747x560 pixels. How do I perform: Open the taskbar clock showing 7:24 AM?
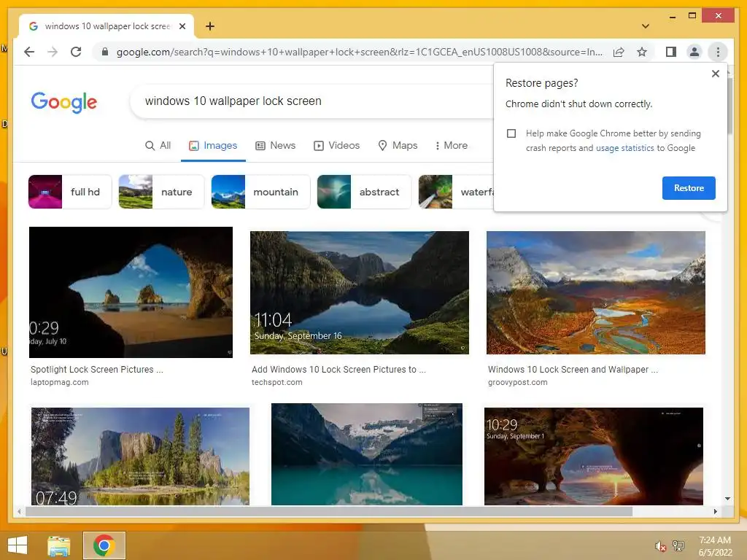pyautogui.click(x=715, y=546)
